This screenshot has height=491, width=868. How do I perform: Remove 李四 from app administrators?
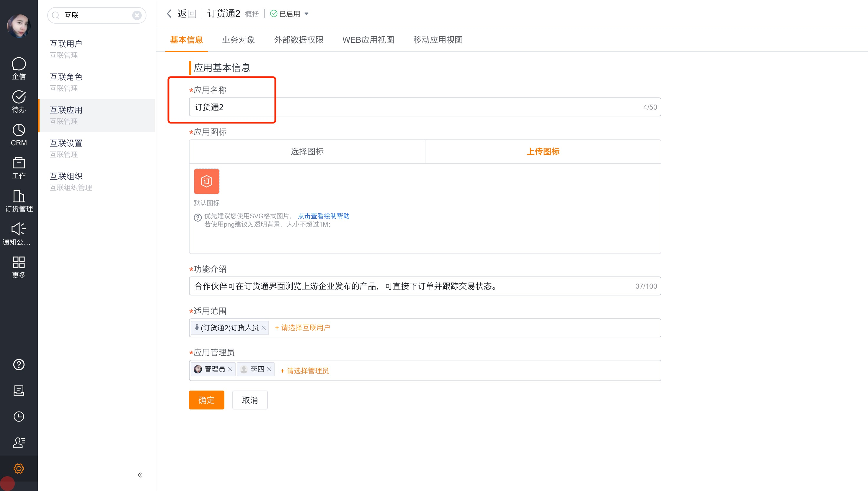click(269, 369)
